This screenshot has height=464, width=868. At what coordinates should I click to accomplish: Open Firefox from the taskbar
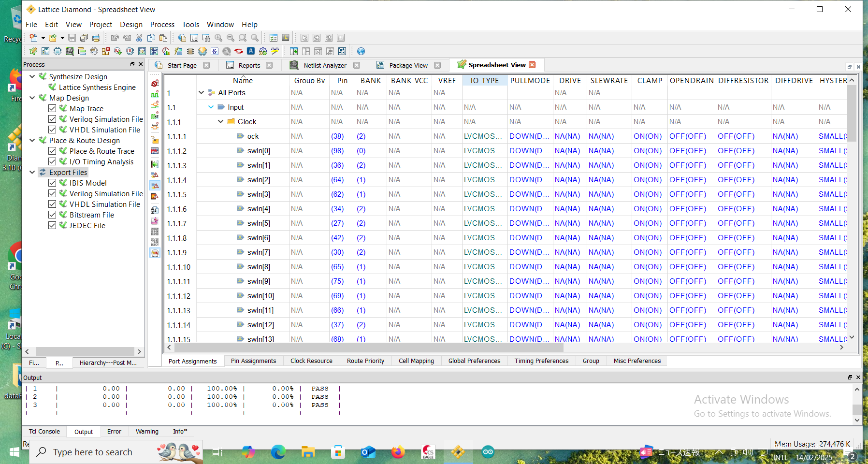click(x=398, y=452)
